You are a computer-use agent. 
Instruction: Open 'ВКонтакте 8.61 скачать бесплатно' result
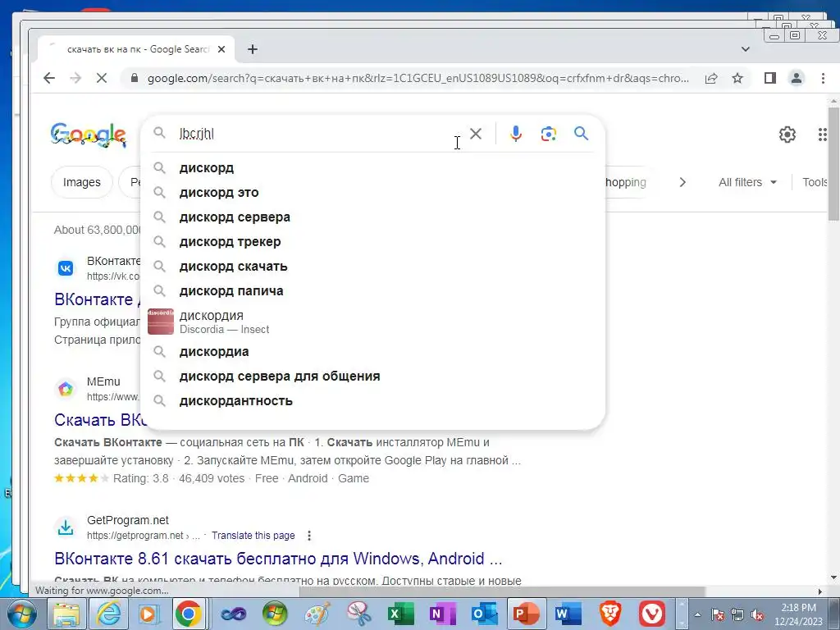pos(278,559)
